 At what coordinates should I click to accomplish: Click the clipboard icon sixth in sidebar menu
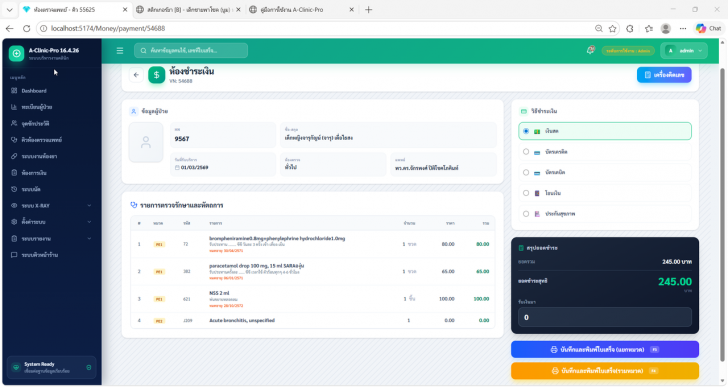click(14, 173)
